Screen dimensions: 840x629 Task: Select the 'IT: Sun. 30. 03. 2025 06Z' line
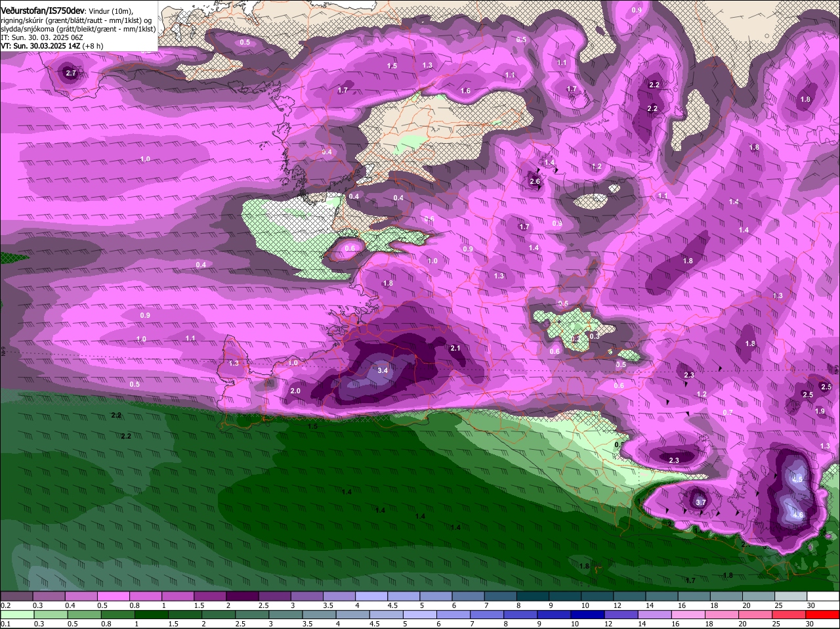[42, 37]
